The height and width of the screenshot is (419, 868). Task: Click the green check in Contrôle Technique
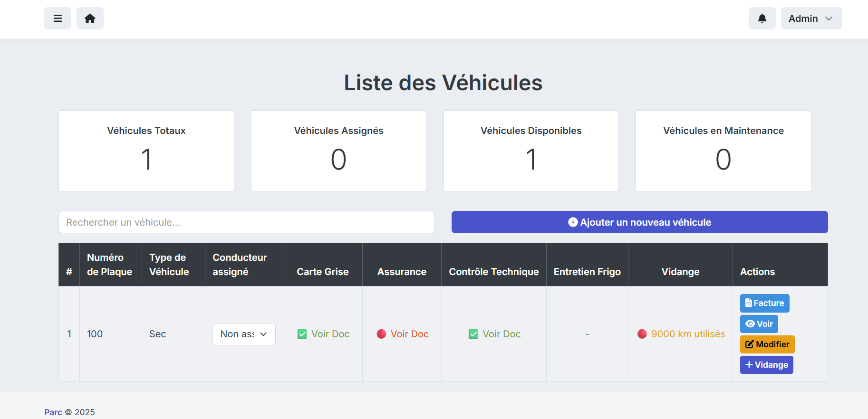[x=473, y=334]
